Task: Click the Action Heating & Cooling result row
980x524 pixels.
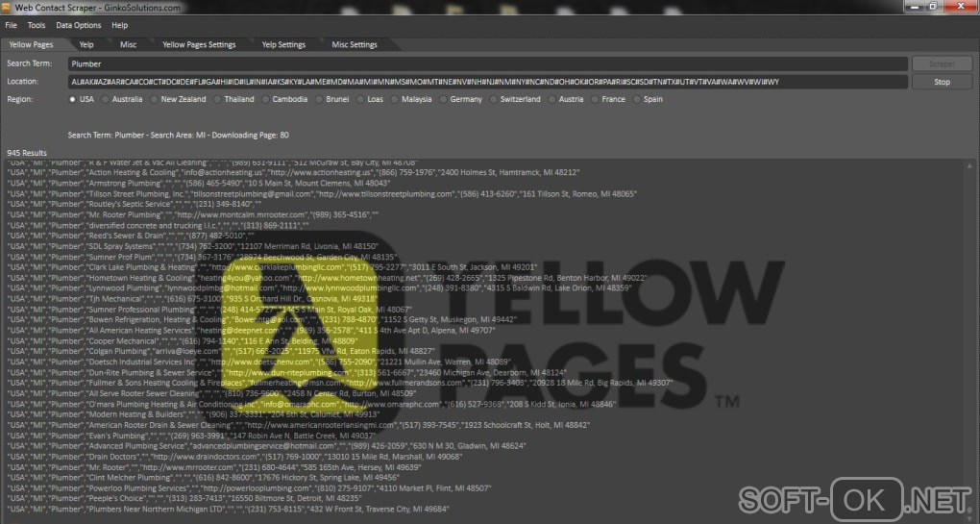Action: coord(293,172)
